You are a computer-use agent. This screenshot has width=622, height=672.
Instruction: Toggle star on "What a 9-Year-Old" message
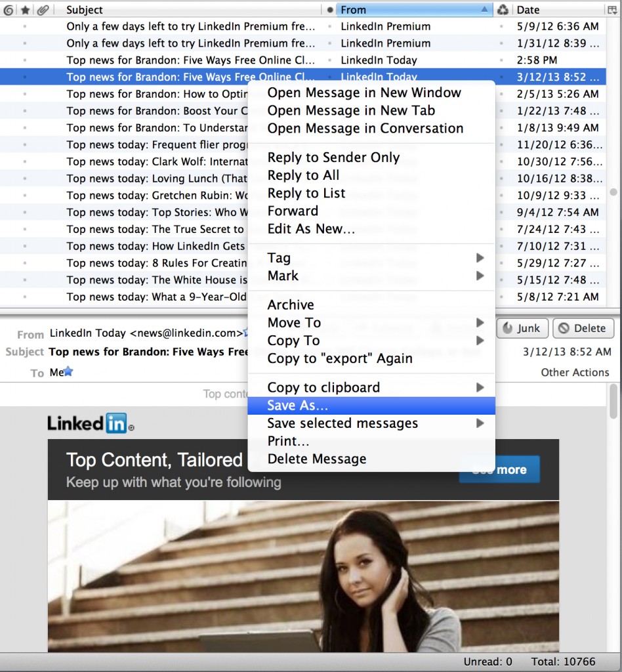pyautogui.click(x=25, y=297)
